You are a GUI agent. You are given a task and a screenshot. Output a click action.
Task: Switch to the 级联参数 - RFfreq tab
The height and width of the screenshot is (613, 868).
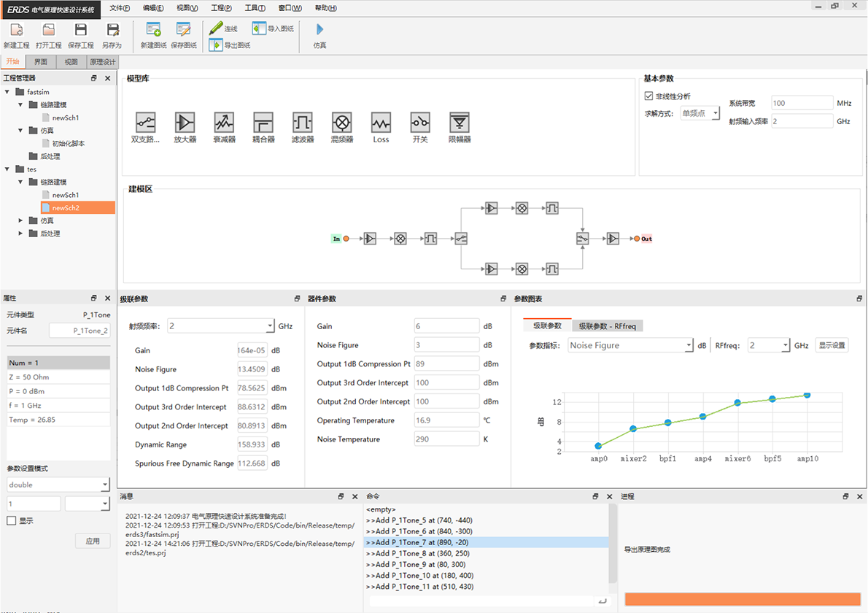tap(607, 325)
